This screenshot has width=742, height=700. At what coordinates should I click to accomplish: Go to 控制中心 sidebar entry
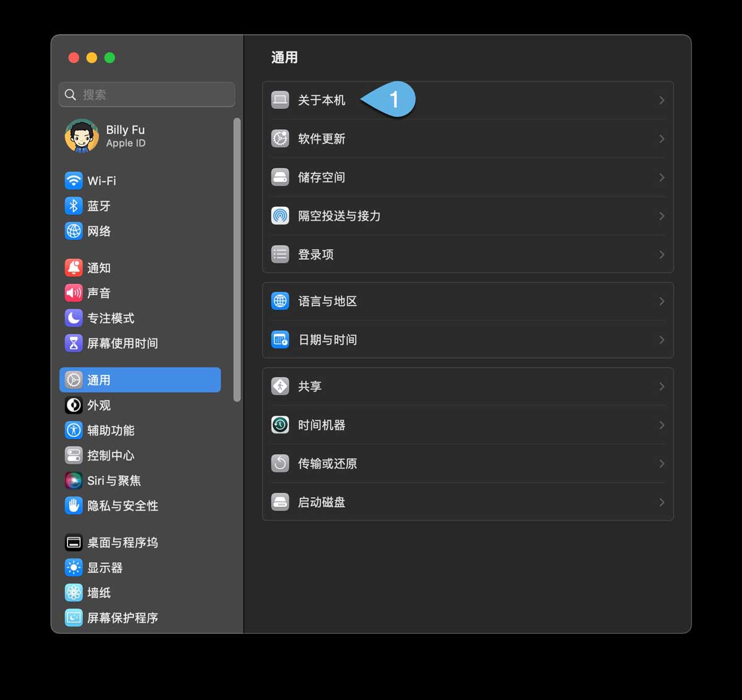110,456
